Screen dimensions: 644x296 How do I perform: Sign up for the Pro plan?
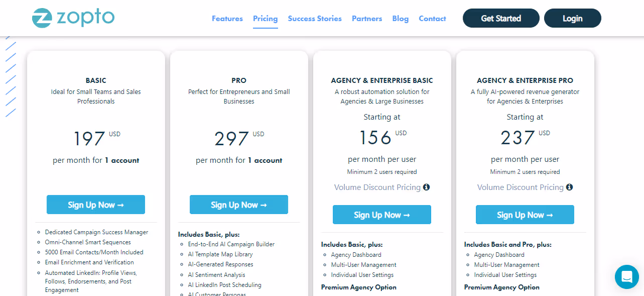(x=238, y=205)
